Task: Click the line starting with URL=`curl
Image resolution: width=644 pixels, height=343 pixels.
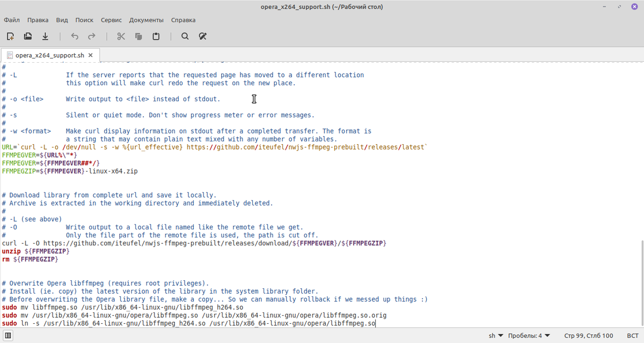Action: pyautogui.click(x=215, y=147)
